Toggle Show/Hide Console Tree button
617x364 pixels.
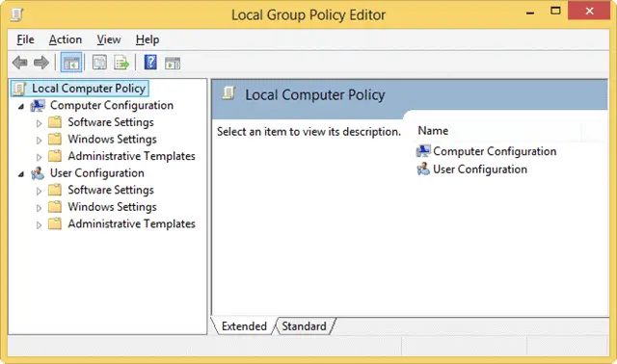coord(71,63)
